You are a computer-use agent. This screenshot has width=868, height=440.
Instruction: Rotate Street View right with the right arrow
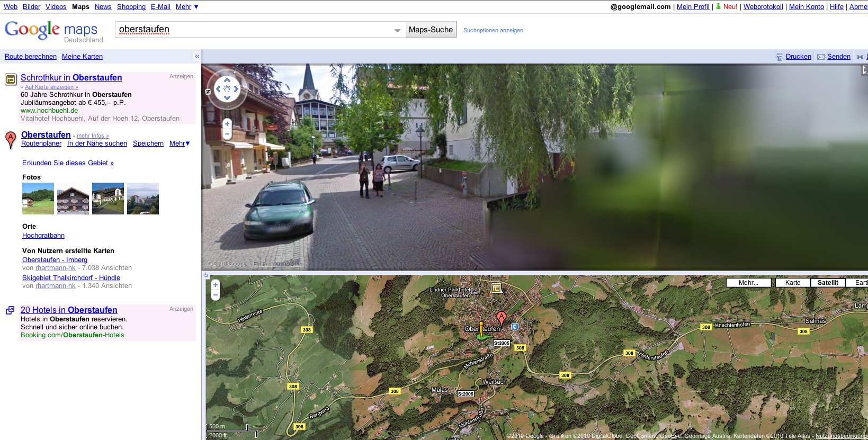(x=236, y=89)
